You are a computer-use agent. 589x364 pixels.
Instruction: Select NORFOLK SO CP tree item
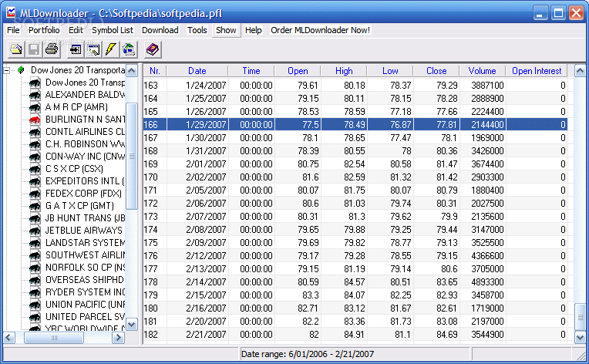click(85, 268)
